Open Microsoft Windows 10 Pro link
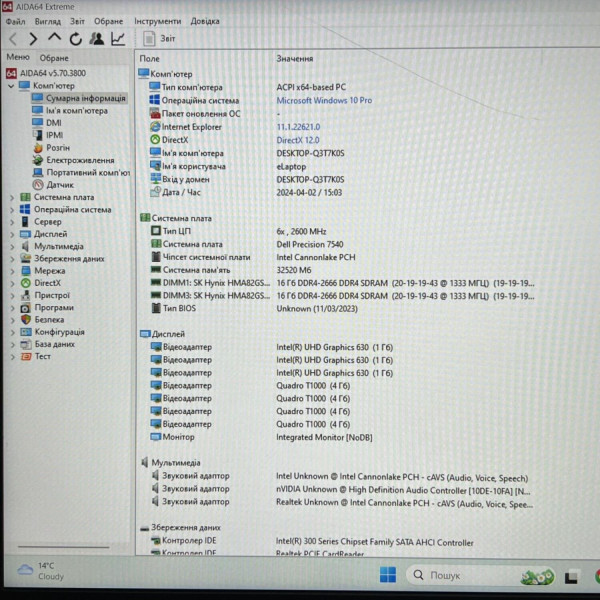This screenshot has height=600, width=600. pyautogui.click(x=324, y=101)
